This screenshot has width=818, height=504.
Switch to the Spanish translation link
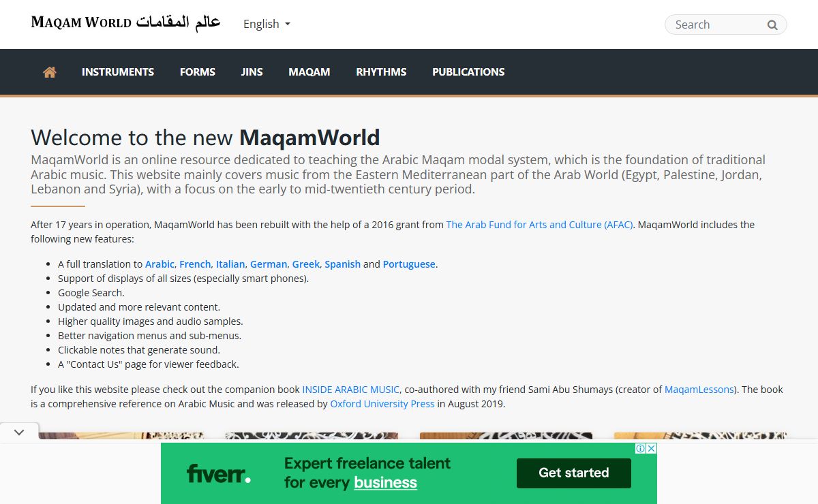click(343, 264)
